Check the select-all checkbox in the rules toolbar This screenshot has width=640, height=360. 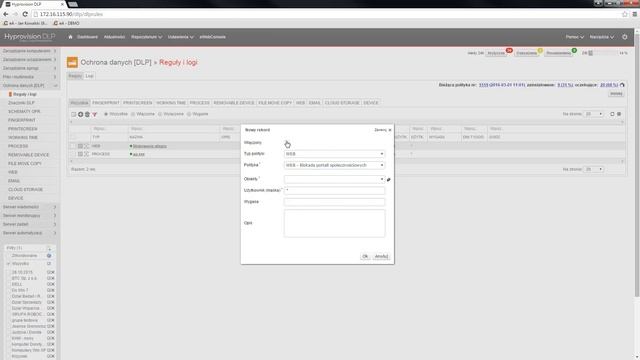coord(73,114)
